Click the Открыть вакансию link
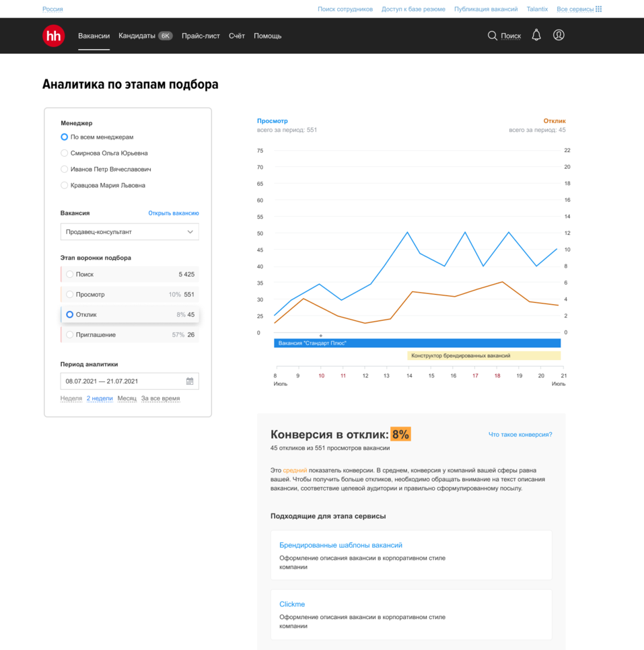The height and width of the screenshot is (650, 644). [174, 213]
